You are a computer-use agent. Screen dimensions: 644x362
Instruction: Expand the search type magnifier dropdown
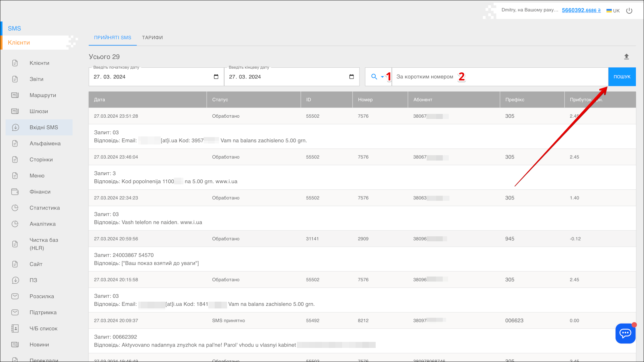pyautogui.click(x=377, y=77)
